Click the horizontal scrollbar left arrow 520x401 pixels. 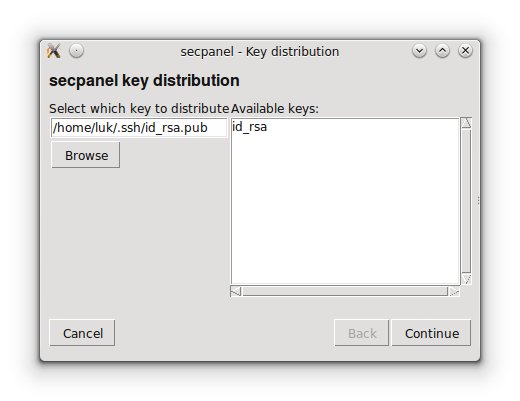click(x=236, y=292)
